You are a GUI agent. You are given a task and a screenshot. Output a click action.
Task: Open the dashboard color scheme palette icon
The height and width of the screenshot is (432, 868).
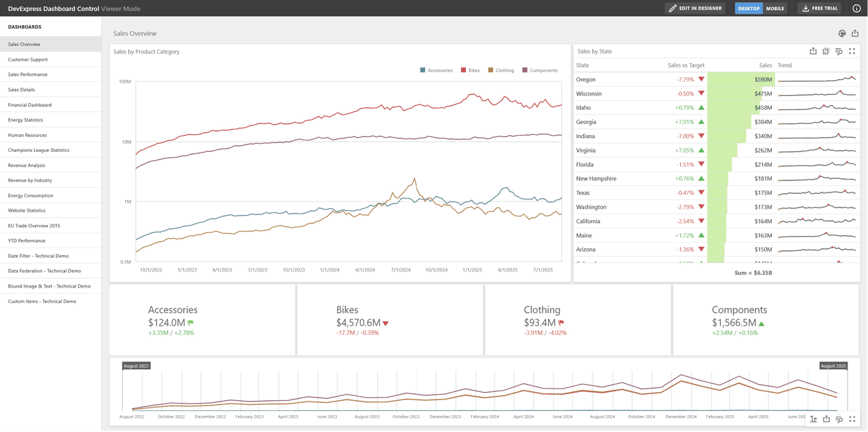tap(842, 33)
